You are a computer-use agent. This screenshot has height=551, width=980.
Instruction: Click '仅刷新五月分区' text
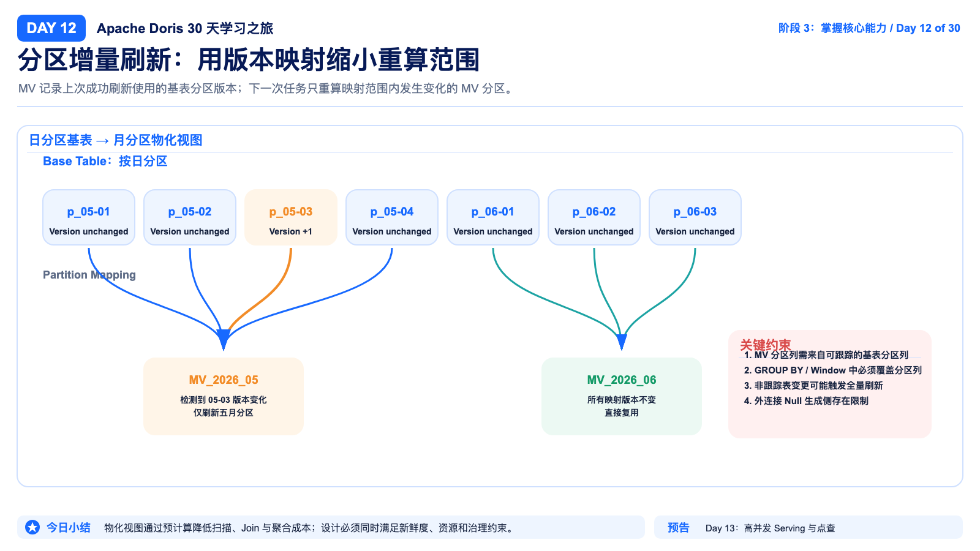pyautogui.click(x=224, y=413)
